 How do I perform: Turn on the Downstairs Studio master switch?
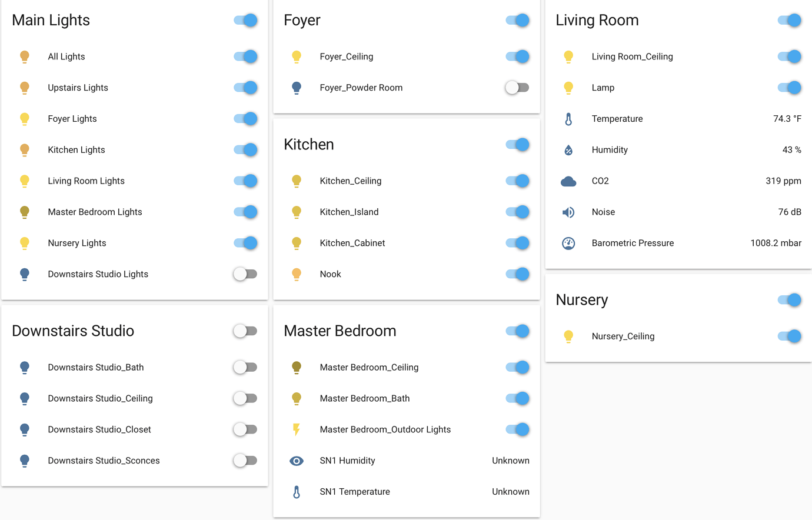point(245,331)
